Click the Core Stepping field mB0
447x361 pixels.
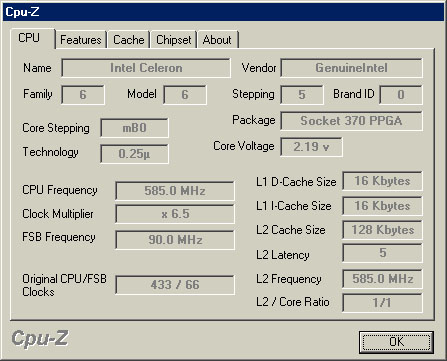tap(134, 128)
